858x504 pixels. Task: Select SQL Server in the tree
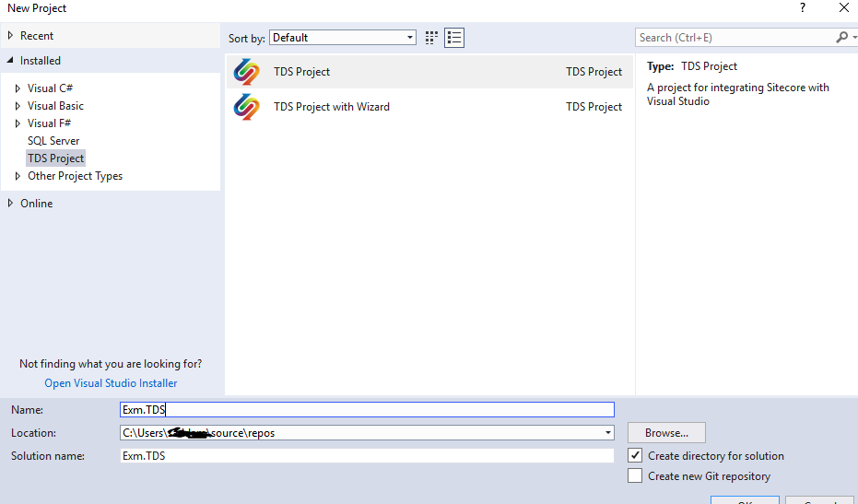[x=53, y=141]
